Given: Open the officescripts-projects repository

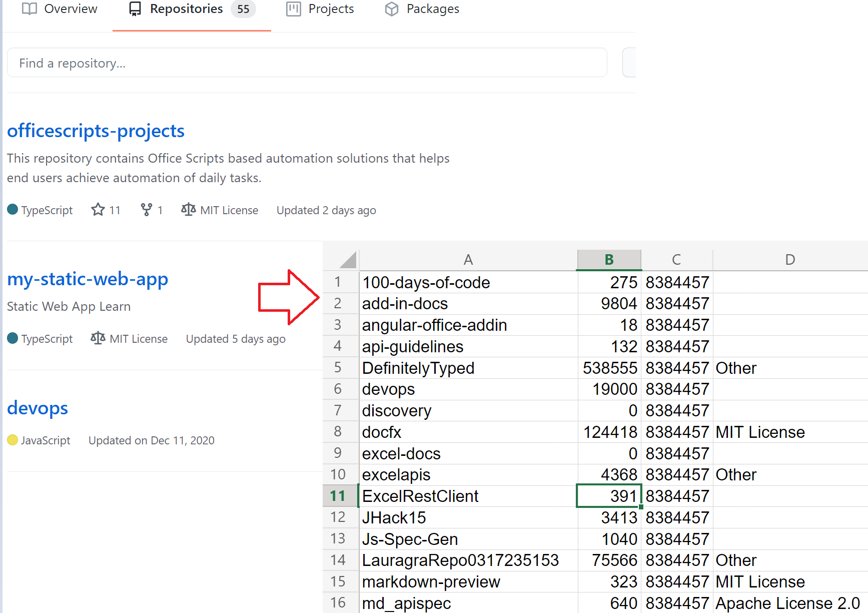Looking at the screenshot, I should click(x=96, y=131).
